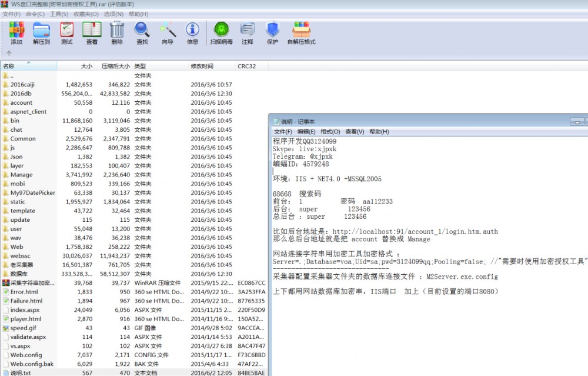Open WinRAR 工具(S) menu
The width and height of the screenshot is (588, 376).
59,14
